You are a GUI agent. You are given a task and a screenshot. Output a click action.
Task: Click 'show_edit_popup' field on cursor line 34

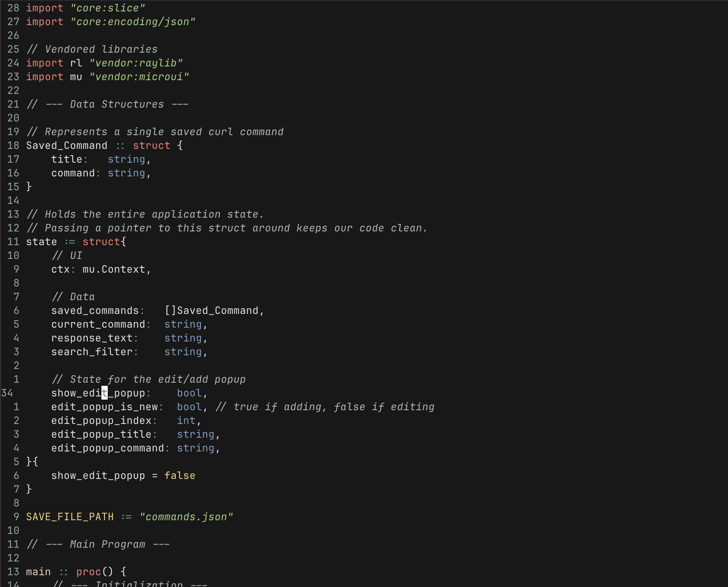(x=98, y=393)
